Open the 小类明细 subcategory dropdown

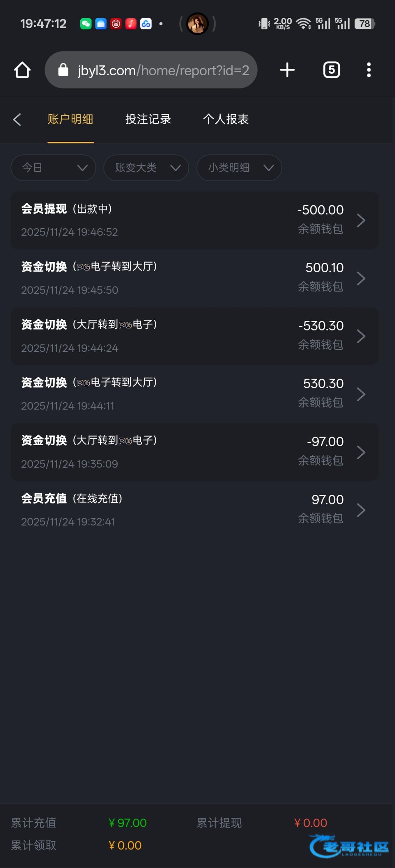[x=239, y=168]
